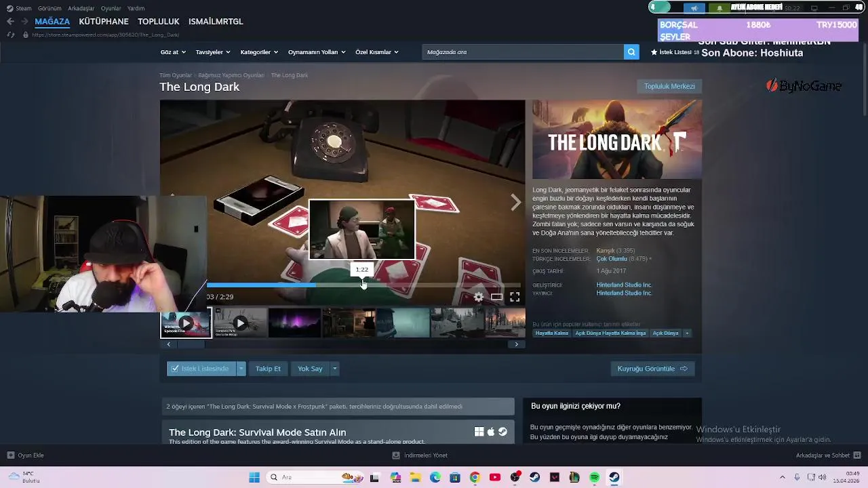Click the Oyun Ekle plus icon
Screen dimensions: 868x488
10,455
